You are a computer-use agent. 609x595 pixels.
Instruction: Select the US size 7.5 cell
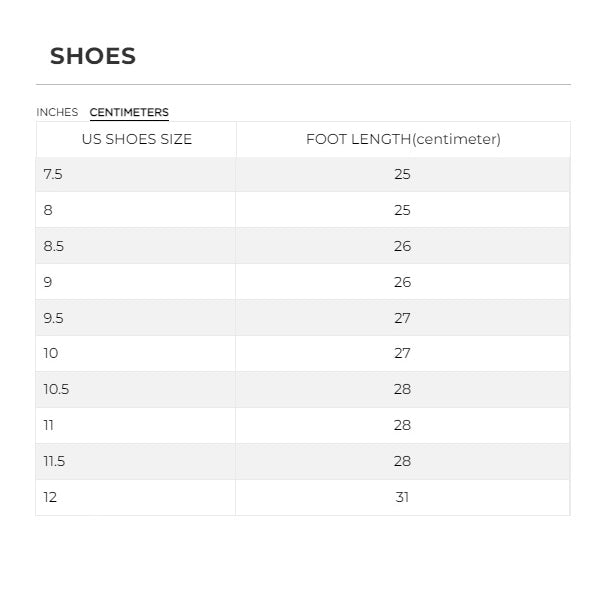[x=53, y=174]
